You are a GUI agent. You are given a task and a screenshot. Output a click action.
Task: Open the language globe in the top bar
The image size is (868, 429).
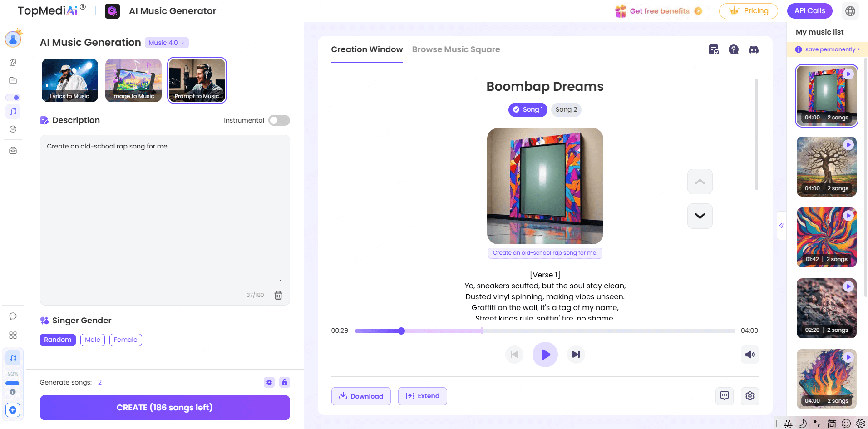tap(849, 10)
